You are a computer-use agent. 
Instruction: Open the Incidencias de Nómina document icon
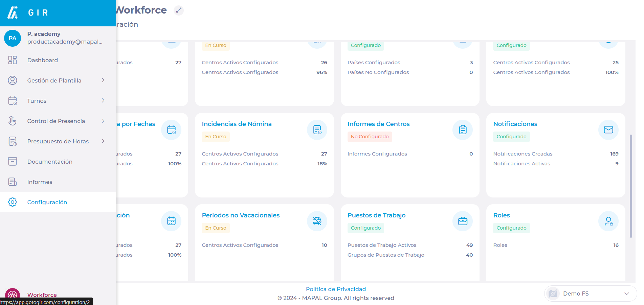tap(317, 130)
